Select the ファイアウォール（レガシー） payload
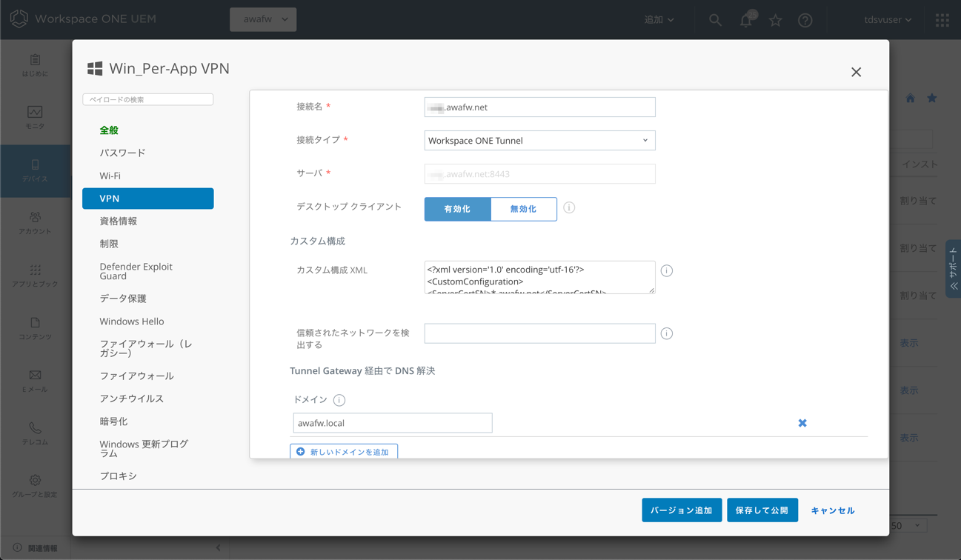 point(147,348)
